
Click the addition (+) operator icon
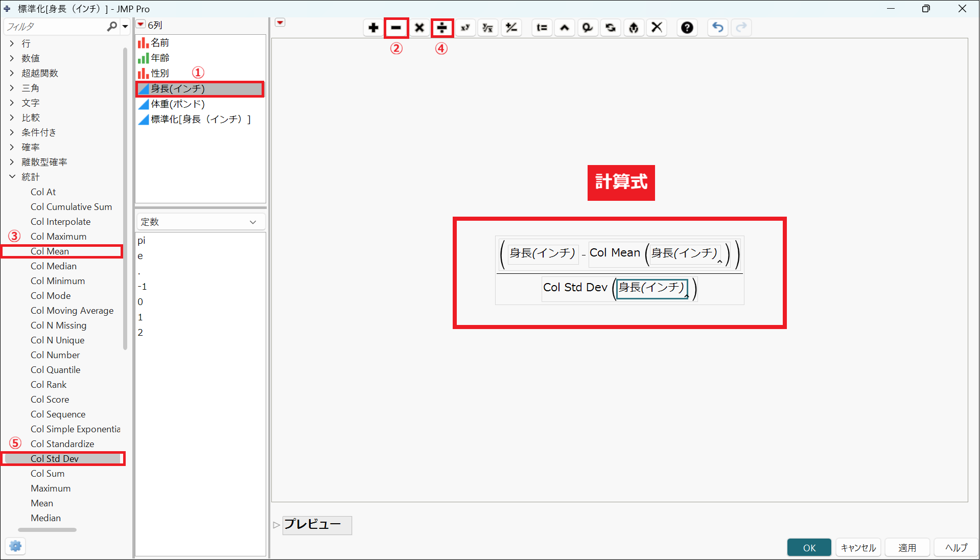pos(373,28)
